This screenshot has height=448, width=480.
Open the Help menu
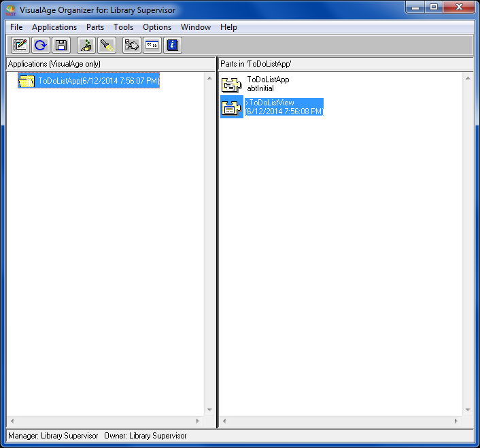[x=228, y=27]
